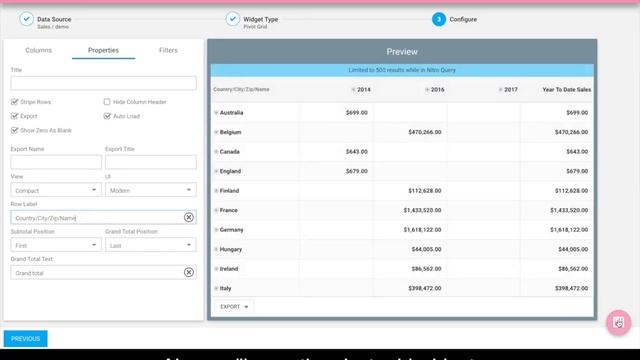Click the PREVIOUS button
This screenshot has width=640, height=360.
pyautogui.click(x=25, y=339)
